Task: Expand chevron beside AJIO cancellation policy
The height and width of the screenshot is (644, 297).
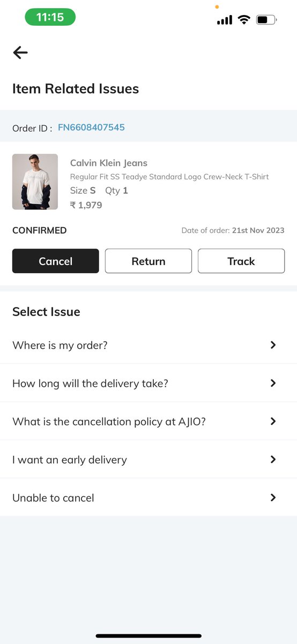Action: click(x=273, y=421)
